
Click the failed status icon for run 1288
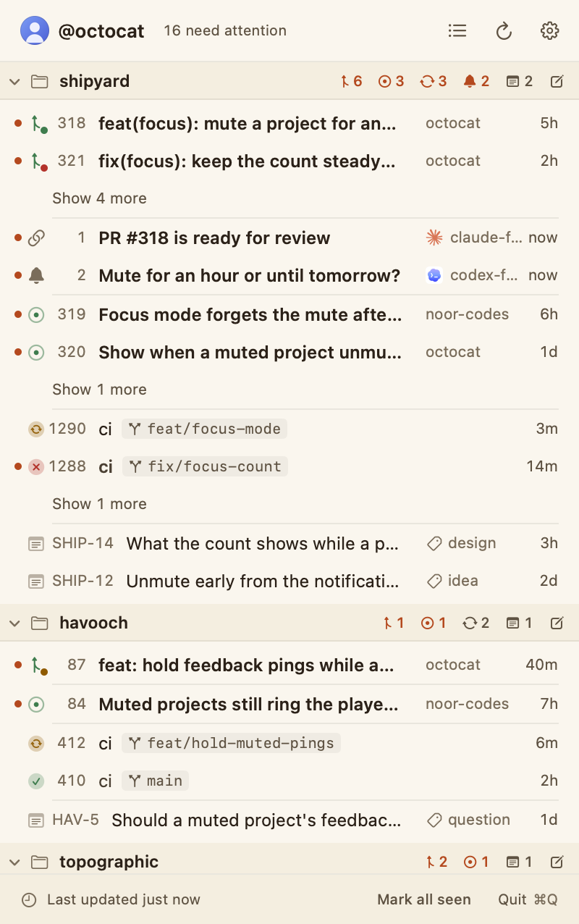(x=36, y=467)
